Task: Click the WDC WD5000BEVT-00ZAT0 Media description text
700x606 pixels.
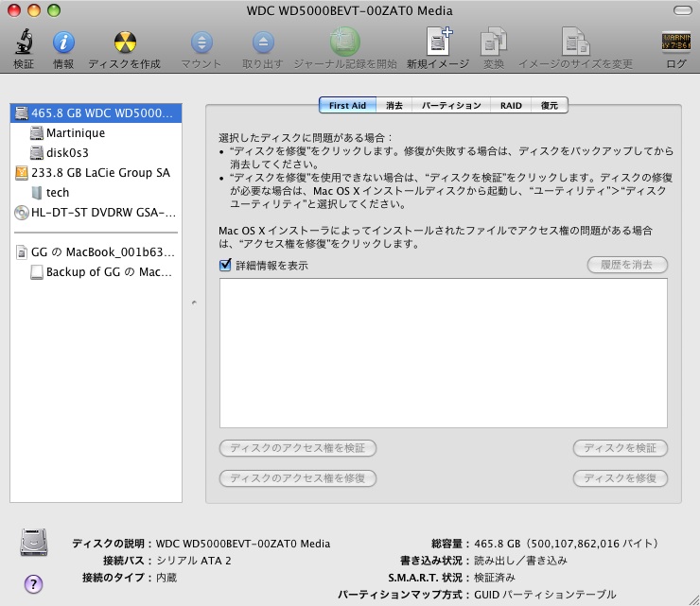Action: pyautogui.click(x=243, y=544)
